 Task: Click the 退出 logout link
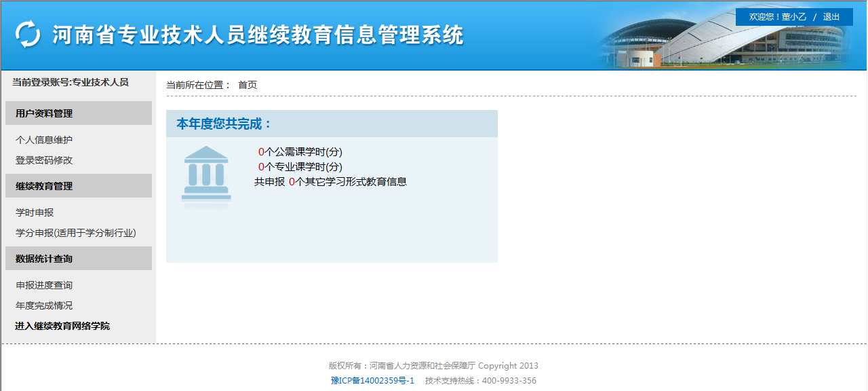(x=831, y=17)
